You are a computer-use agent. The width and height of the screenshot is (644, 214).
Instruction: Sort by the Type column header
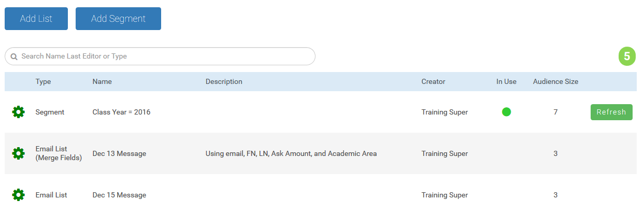[43, 82]
